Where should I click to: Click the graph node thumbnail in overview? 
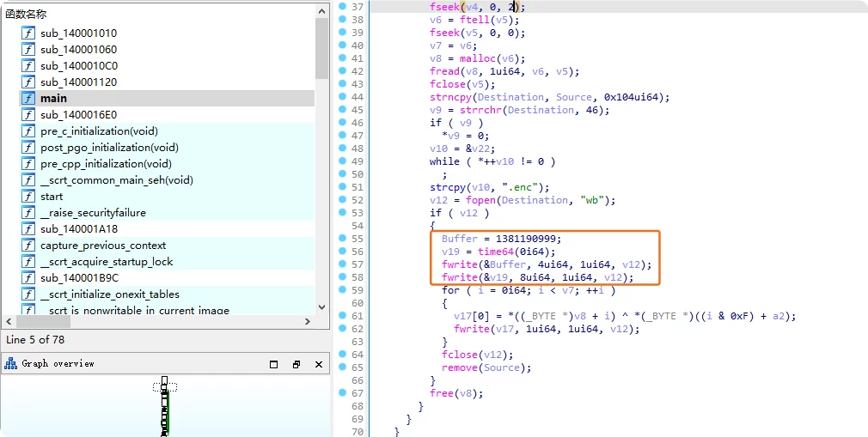pyautogui.click(x=164, y=405)
